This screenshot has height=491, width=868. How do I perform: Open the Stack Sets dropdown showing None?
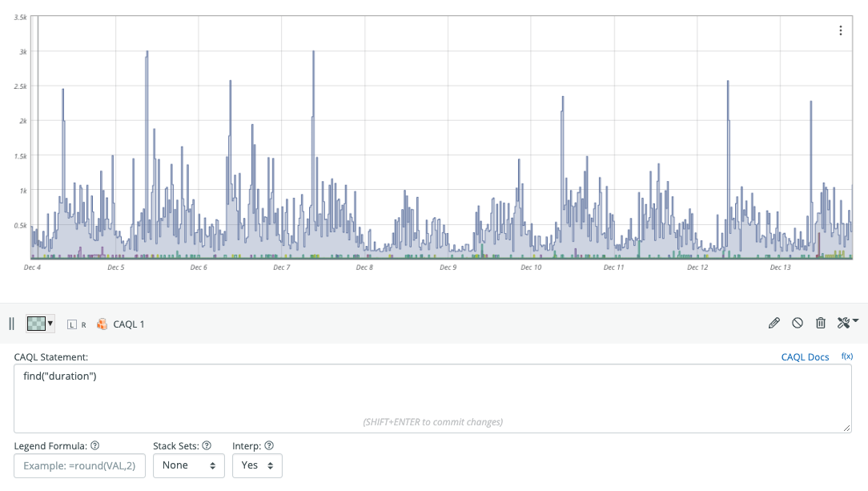(x=188, y=465)
